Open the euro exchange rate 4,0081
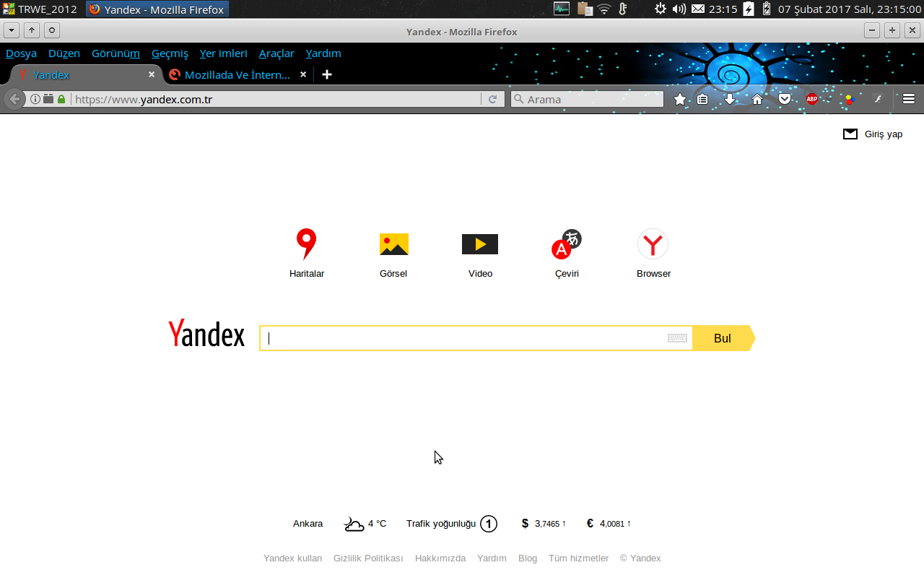924x578 pixels. point(609,524)
